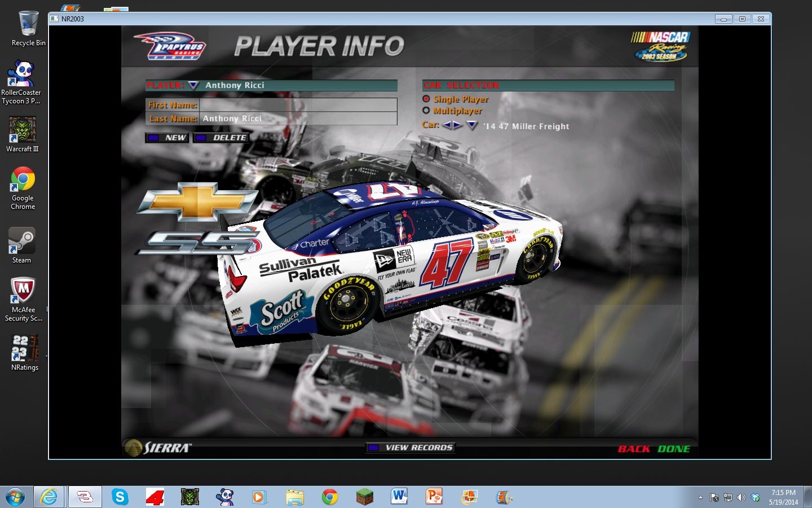Close the NR2003 window
This screenshot has width=812, height=508.
(761, 19)
